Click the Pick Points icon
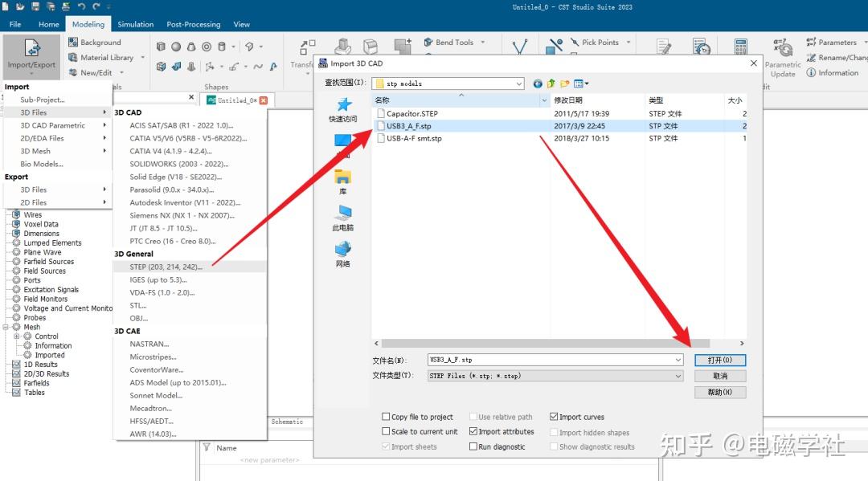Image resolution: width=868 pixels, height=481 pixels. click(575, 42)
